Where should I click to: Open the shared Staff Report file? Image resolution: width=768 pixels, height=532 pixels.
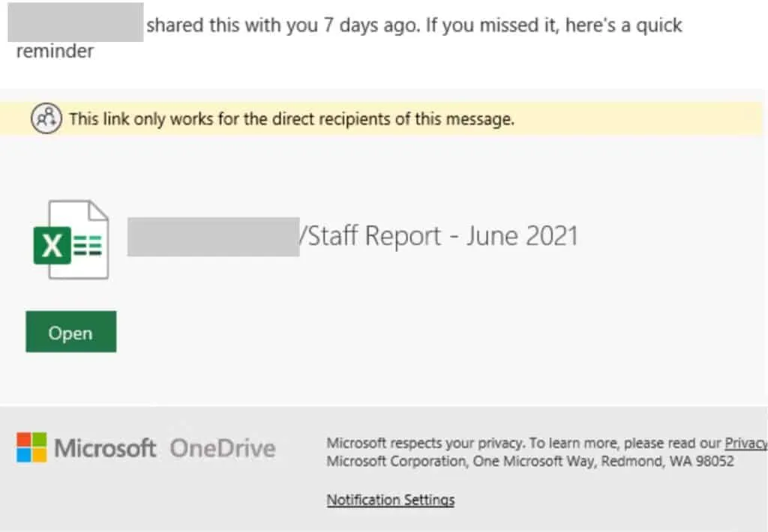70,332
